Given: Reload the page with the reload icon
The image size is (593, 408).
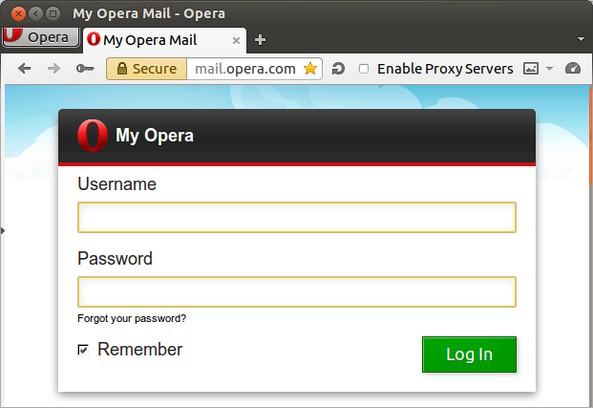Looking at the screenshot, I should pyautogui.click(x=338, y=69).
